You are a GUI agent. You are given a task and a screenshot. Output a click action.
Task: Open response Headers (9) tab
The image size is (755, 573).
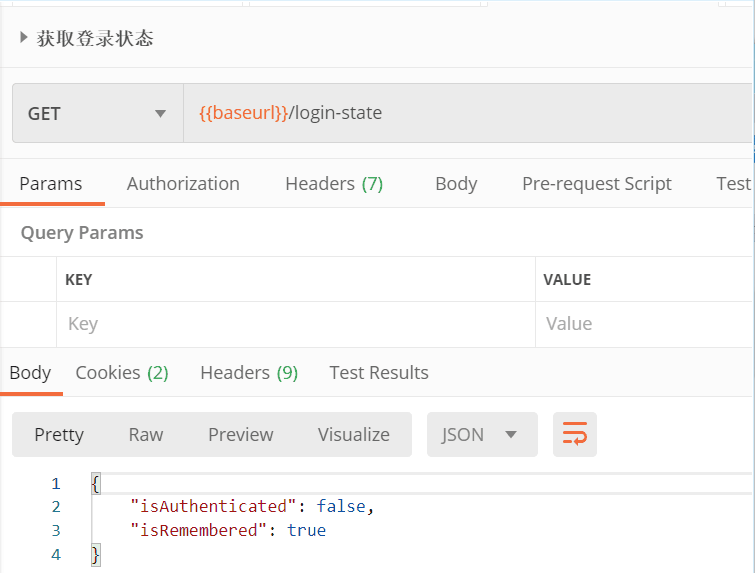pos(249,373)
